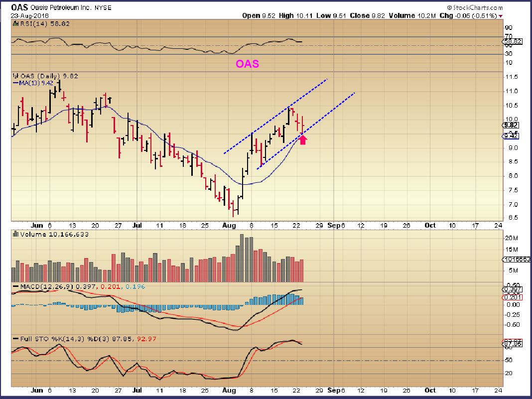Image resolution: width=532 pixels, height=399 pixels.
Task: Click the 87.85 stochastic tag on right axis
Action: pos(512,344)
